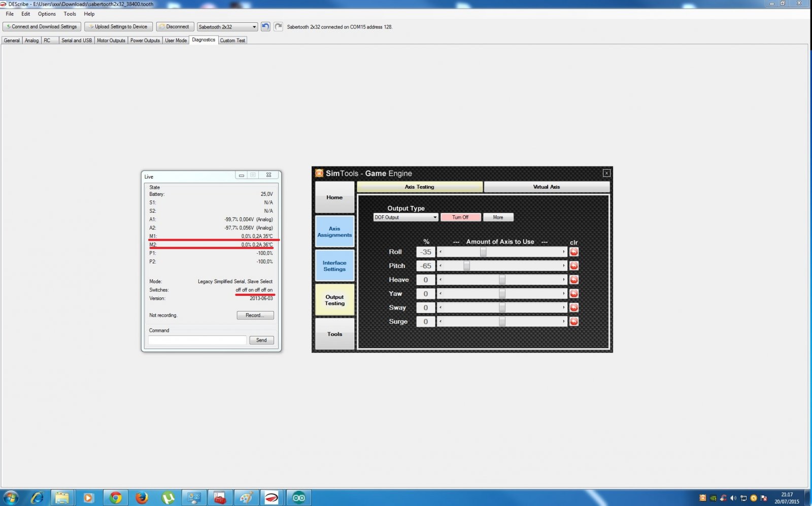Image resolution: width=812 pixels, height=506 pixels.
Task: Clear the Yaw axis value with red button
Action: [x=574, y=293]
